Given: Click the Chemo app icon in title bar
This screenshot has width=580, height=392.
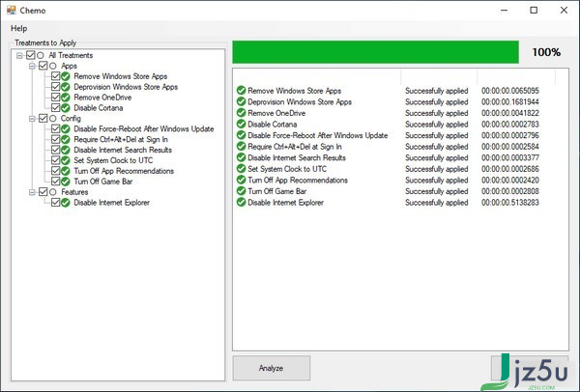Looking at the screenshot, I should [x=11, y=10].
